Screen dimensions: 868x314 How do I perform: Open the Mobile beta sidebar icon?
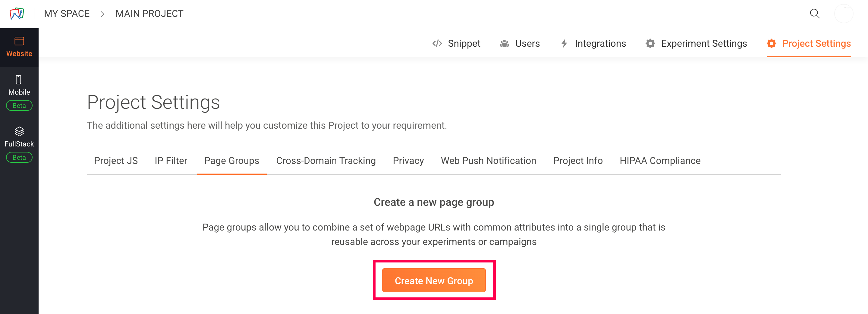[x=19, y=80]
